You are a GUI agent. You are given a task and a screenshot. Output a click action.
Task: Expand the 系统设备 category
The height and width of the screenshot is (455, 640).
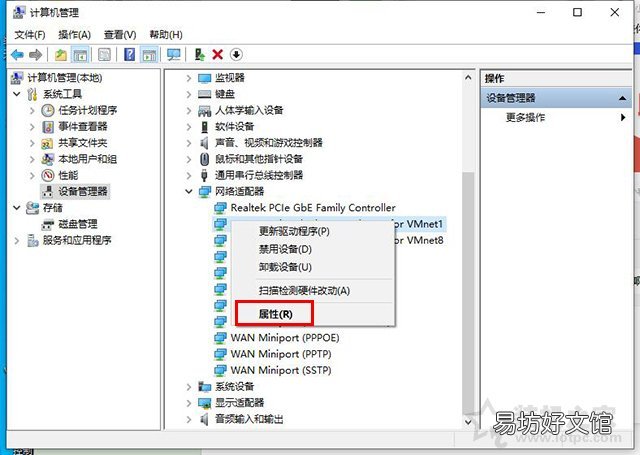[x=189, y=386]
